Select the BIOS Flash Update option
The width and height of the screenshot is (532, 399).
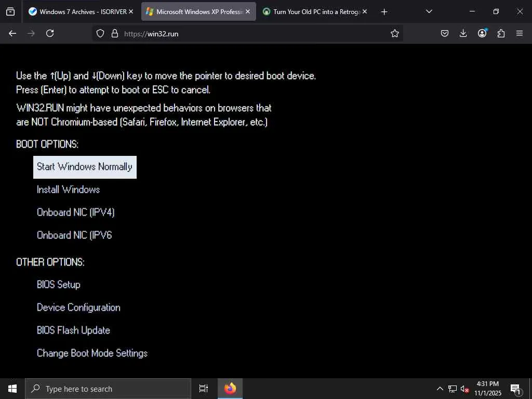click(x=73, y=330)
